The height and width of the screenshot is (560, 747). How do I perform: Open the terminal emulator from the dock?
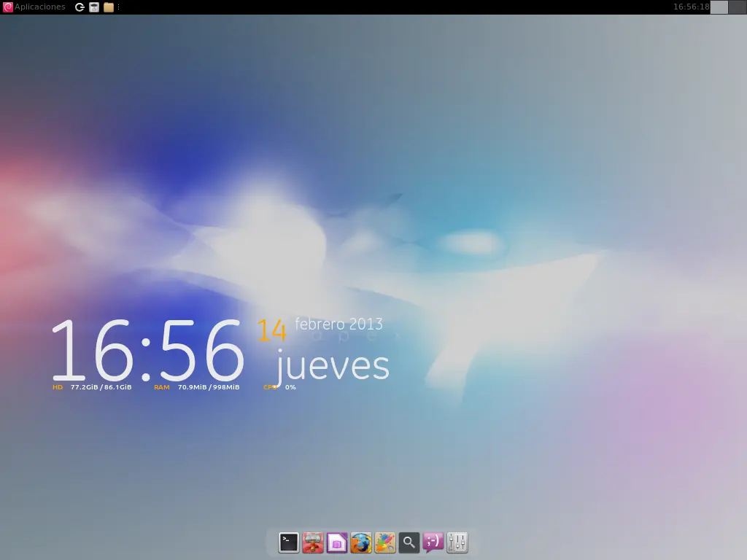(288, 542)
